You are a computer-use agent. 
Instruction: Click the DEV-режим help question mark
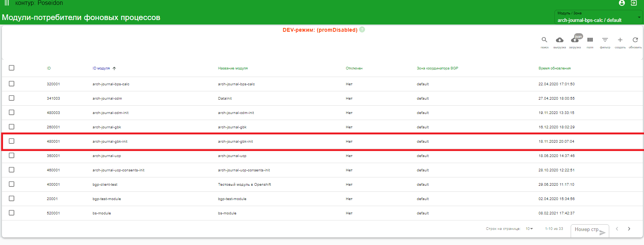[x=362, y=29]
